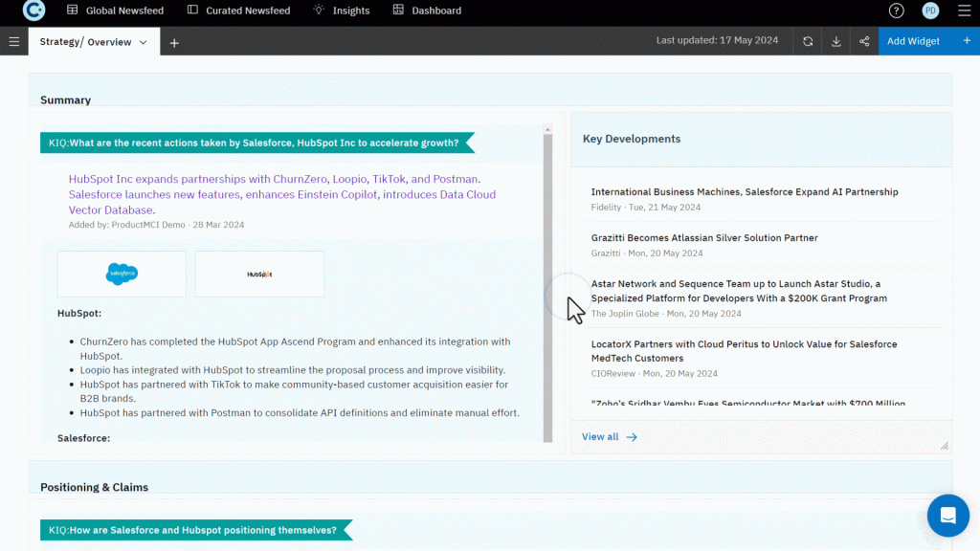Open the PD profile avatar menu
The image size is (980, 551).
pos(930,11)
